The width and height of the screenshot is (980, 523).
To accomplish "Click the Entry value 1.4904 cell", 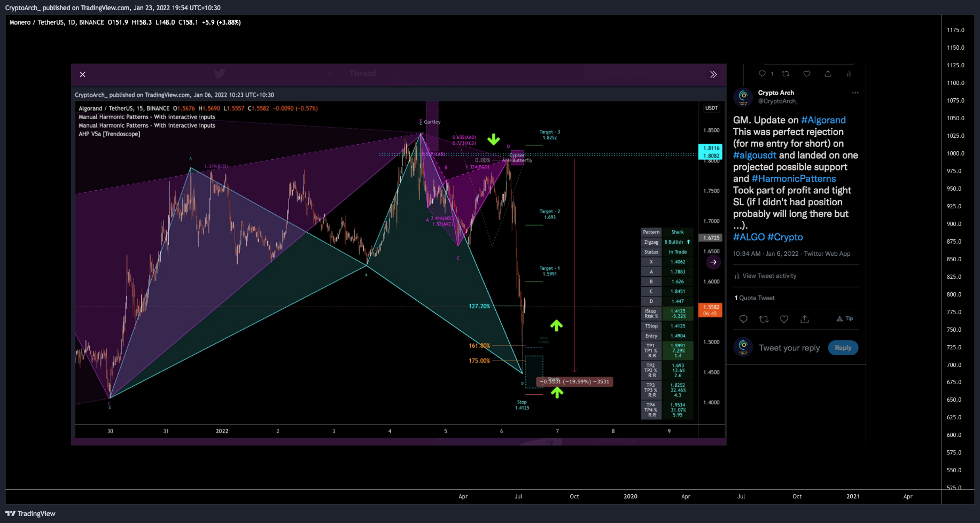I will click(x=678, y=336).
